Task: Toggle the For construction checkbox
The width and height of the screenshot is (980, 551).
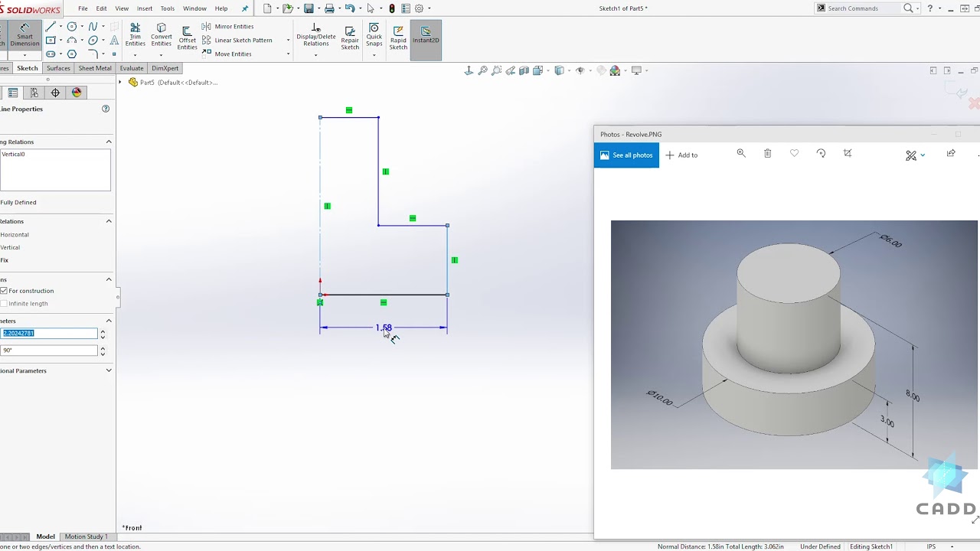Action: 5,291
